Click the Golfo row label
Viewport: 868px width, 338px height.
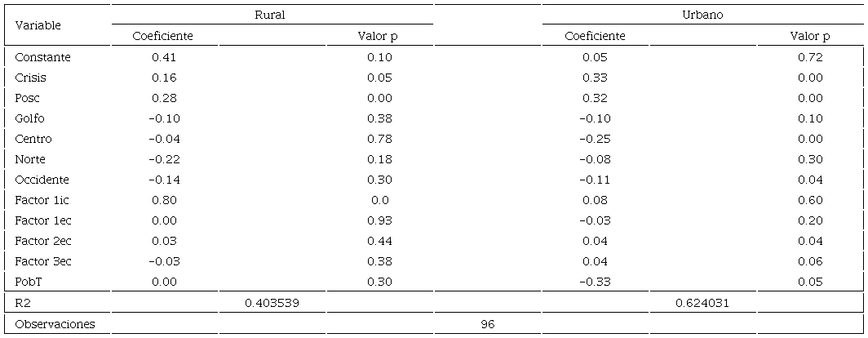point(30,118)
